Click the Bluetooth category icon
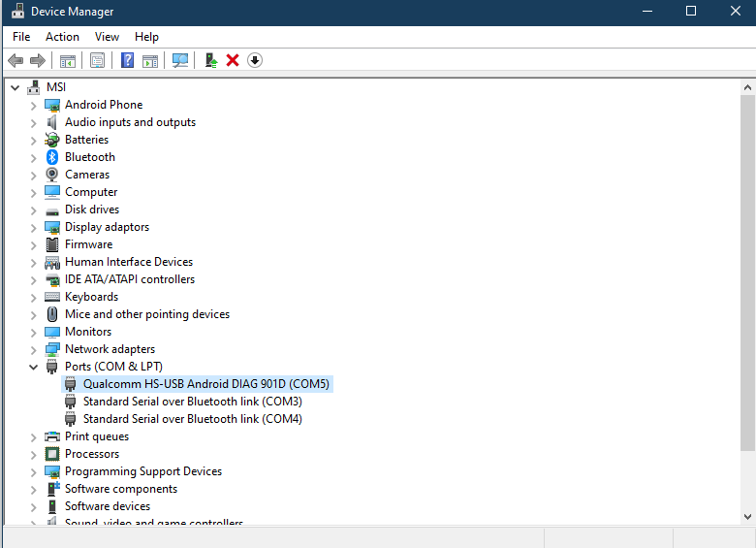The width and height of the screenshot is (756, 548). click(x=52, y=157)
